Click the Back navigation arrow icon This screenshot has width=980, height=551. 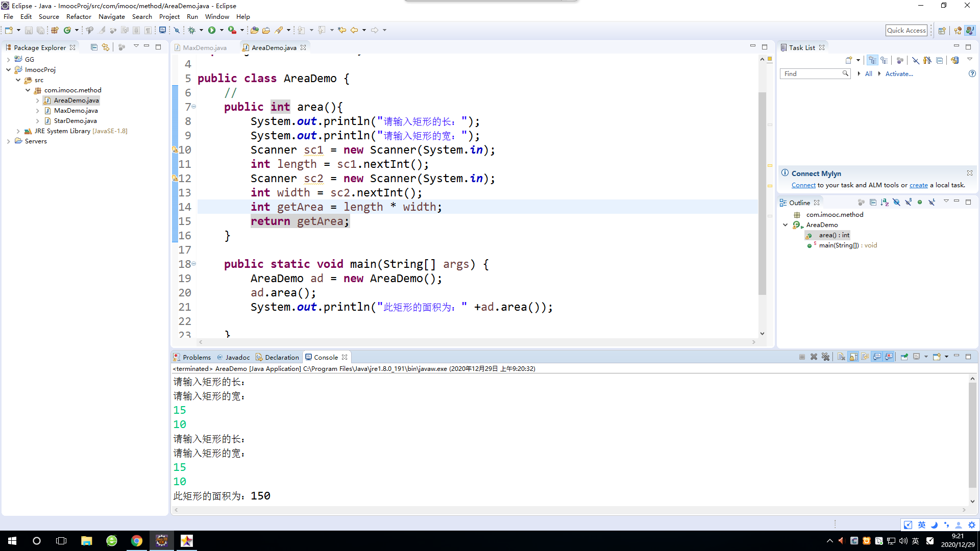354,30
